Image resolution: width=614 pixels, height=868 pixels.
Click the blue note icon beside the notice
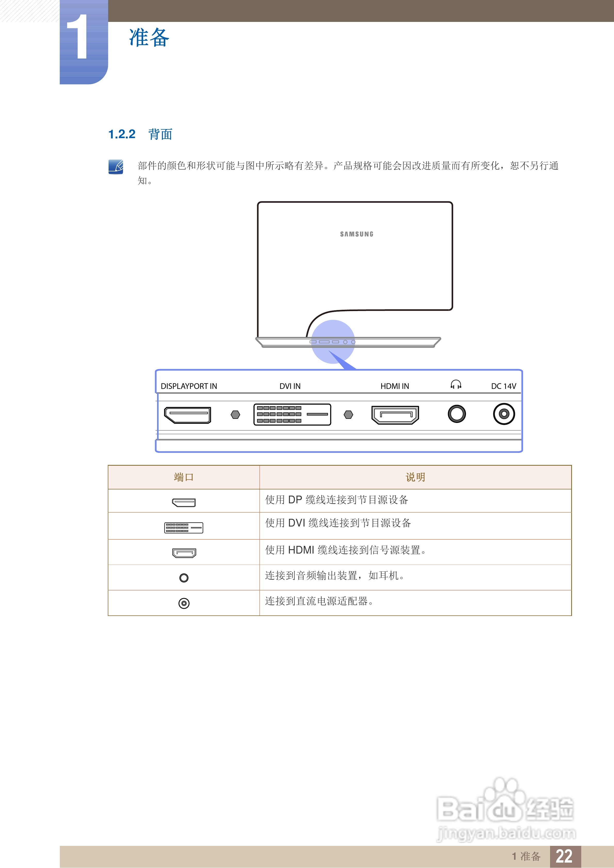click(116, 167)
